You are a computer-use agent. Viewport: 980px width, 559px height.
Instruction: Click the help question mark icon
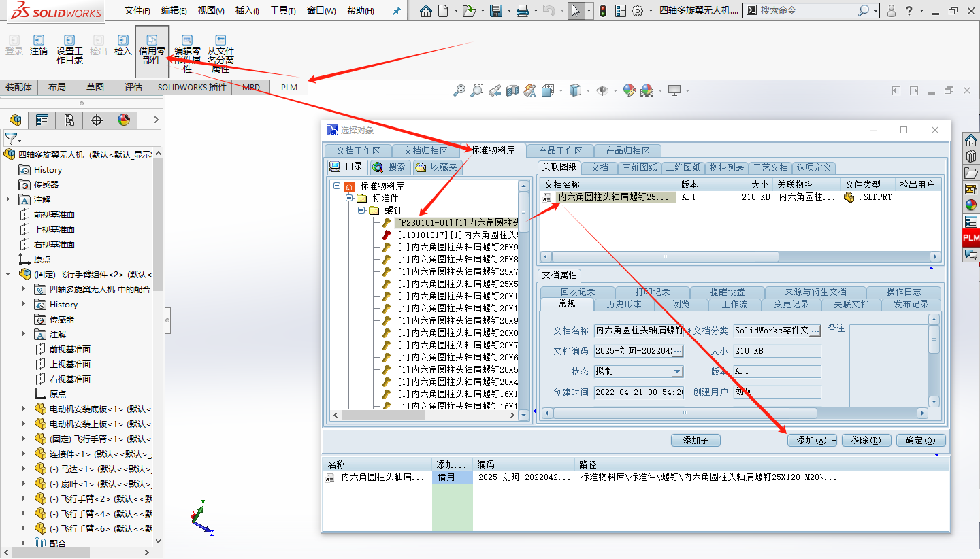pyautogui.click(x=910, y=11)
